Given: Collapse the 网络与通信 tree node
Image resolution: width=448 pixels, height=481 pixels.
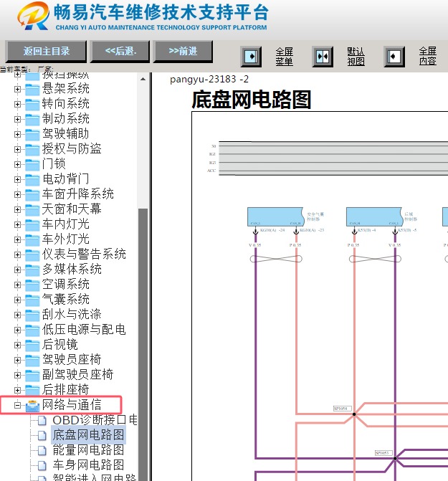Looking at the screenshot, I should click(x=17, y=405).
